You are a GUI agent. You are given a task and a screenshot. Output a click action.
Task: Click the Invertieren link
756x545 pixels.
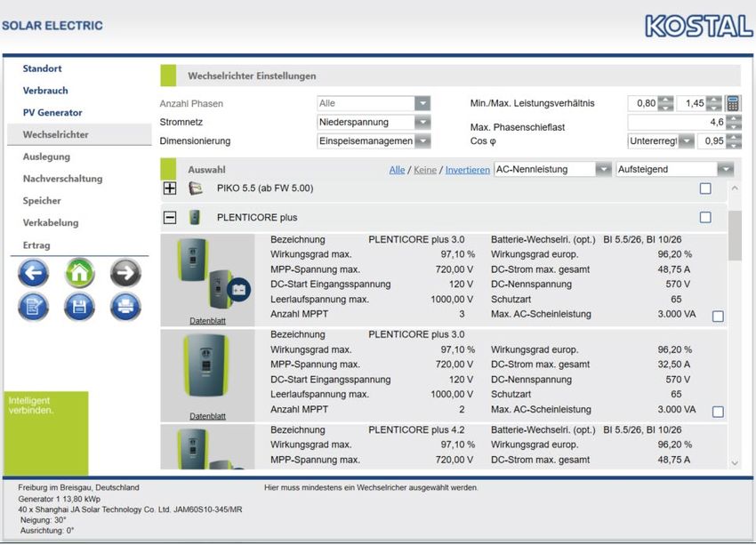click(x=468, y=170)
